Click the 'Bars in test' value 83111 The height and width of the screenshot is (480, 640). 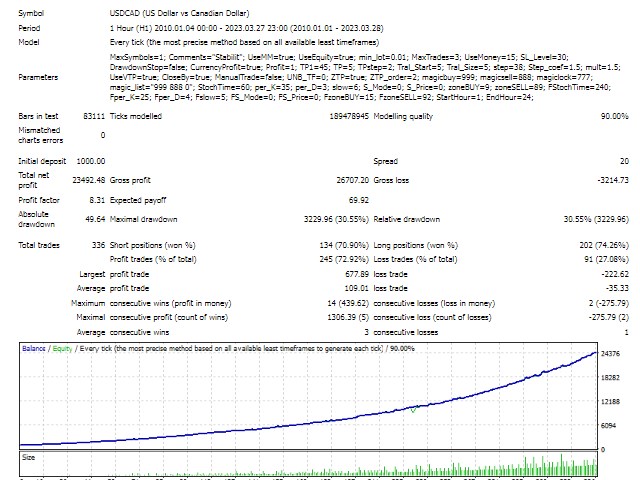pos(94,116)
